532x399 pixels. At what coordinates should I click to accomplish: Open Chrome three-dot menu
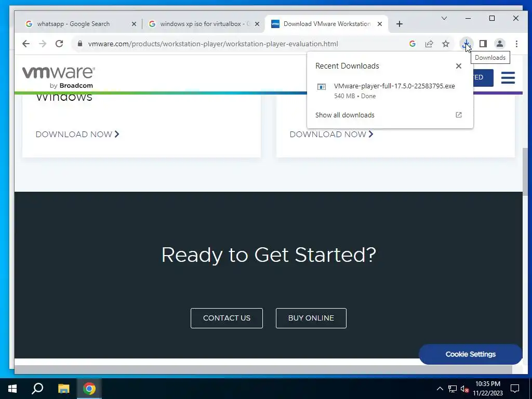[x=516, y=44]
